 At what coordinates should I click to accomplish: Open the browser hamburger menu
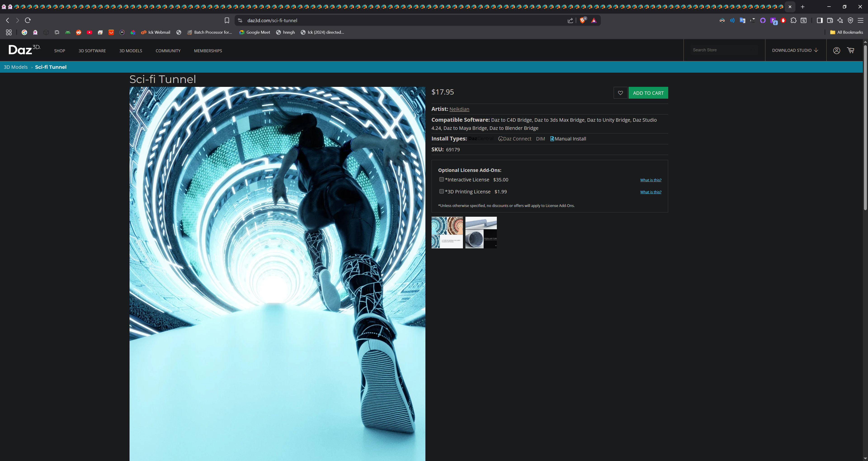coord(861,21)
